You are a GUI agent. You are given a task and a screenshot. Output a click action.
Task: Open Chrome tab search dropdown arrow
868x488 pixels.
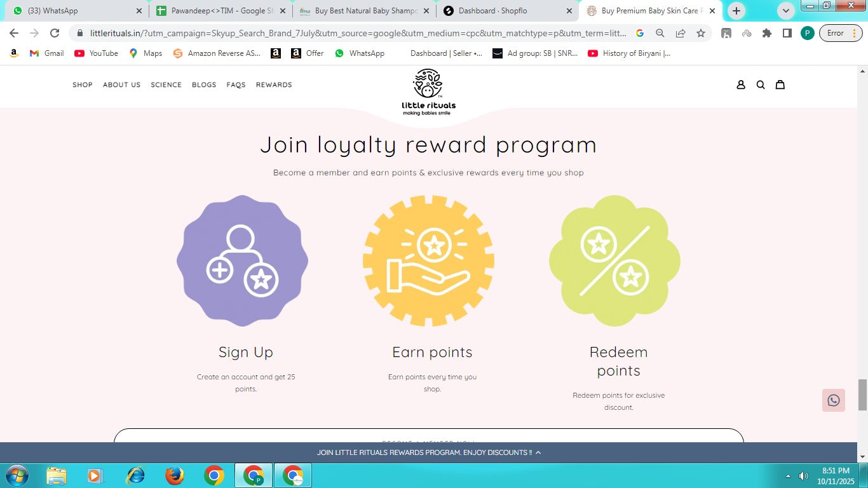(786, 11)
